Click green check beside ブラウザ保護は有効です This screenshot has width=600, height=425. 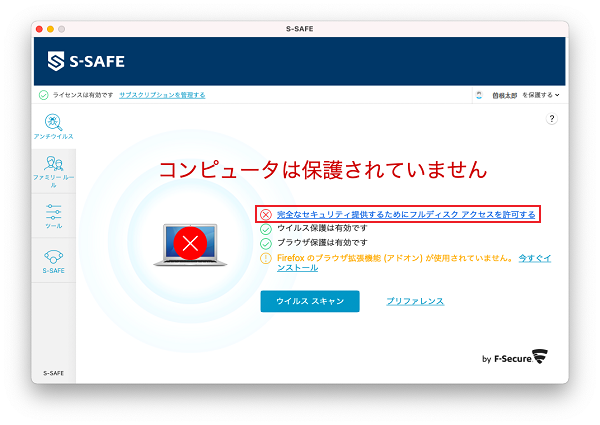point(265,243)
